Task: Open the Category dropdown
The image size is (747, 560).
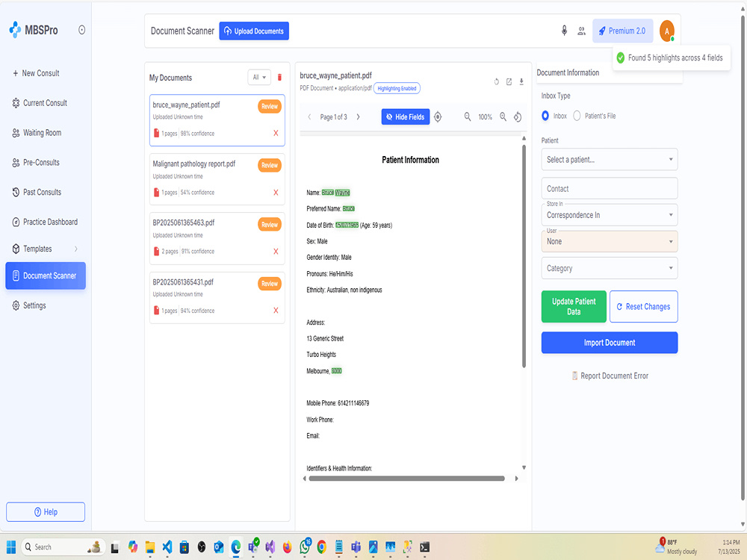Action: click(610, 268)
